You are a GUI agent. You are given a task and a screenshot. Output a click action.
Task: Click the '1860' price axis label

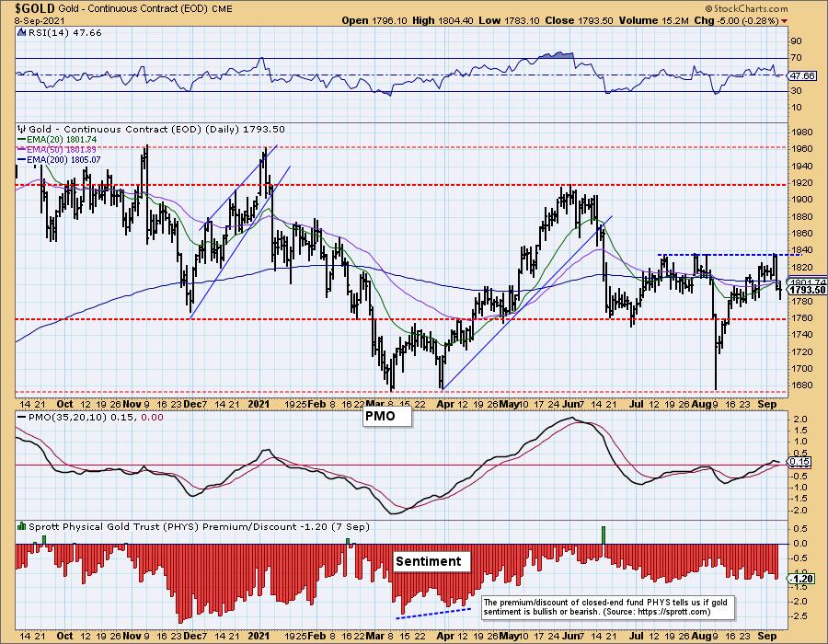point(802,234)
